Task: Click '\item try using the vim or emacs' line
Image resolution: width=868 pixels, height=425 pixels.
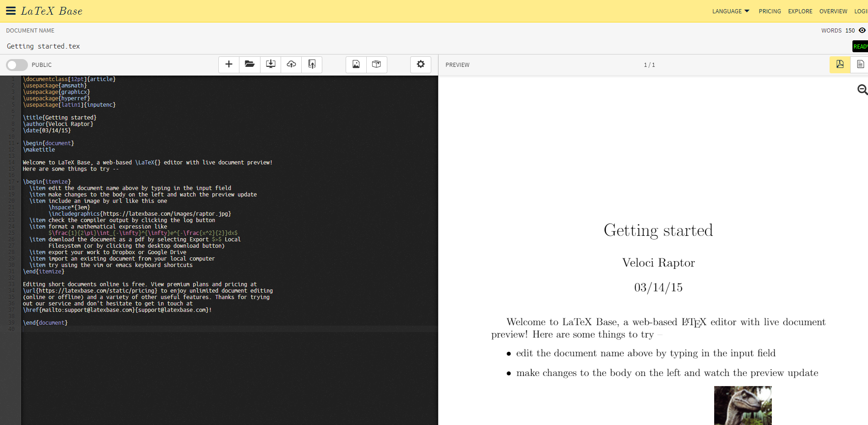Action: [111, 265]
